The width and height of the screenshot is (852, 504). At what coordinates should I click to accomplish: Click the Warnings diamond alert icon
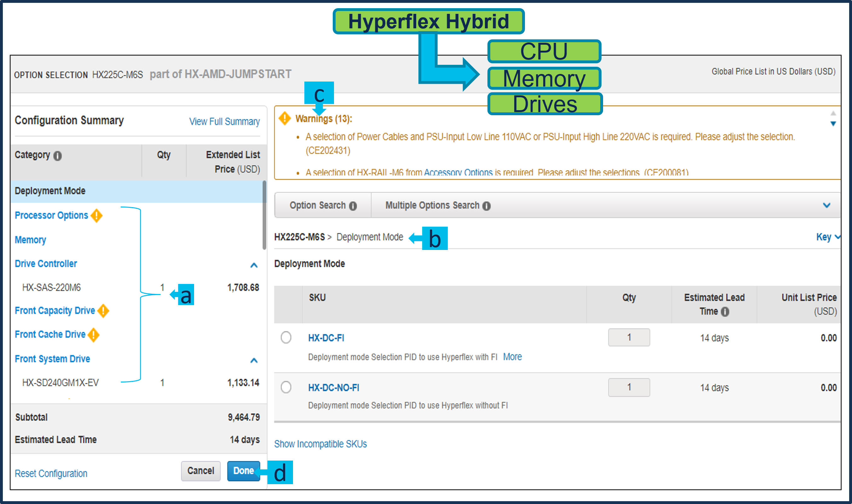pos(285,118)
